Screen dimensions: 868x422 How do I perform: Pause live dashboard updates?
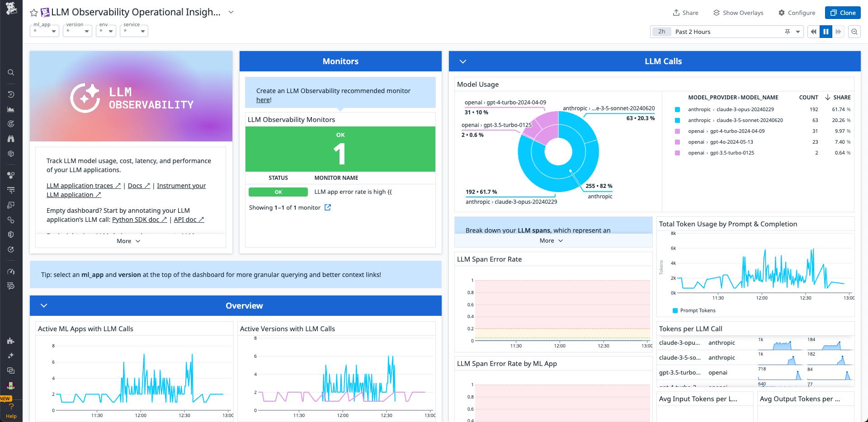tap(826, 32)
